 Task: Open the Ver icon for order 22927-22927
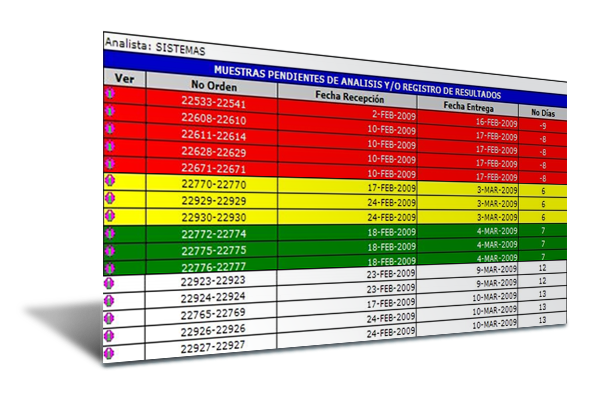(x=109, y=353)
